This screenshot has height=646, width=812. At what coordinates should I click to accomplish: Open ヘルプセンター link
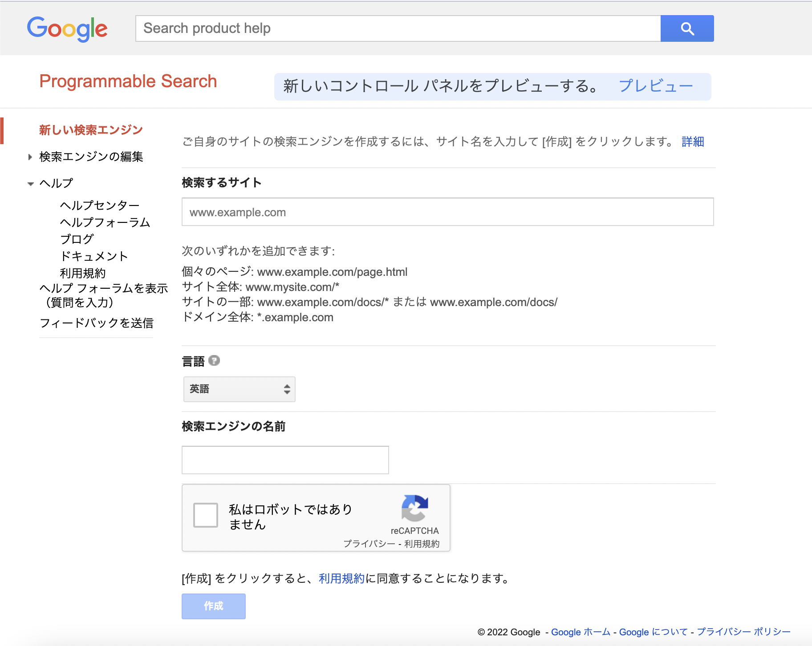pos(100,205)
